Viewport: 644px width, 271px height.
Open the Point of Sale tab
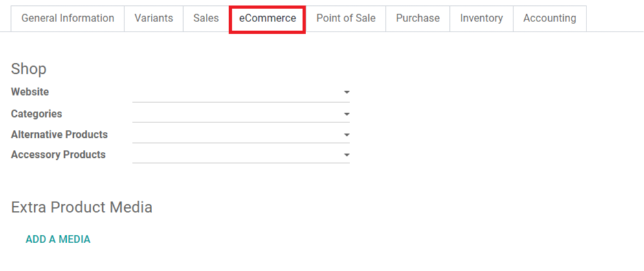point(346,19)
